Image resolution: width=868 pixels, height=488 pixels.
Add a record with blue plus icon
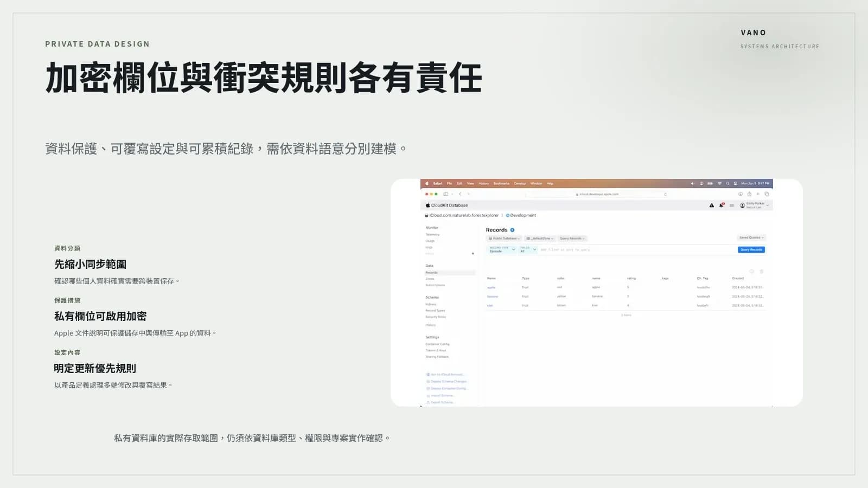512,230
